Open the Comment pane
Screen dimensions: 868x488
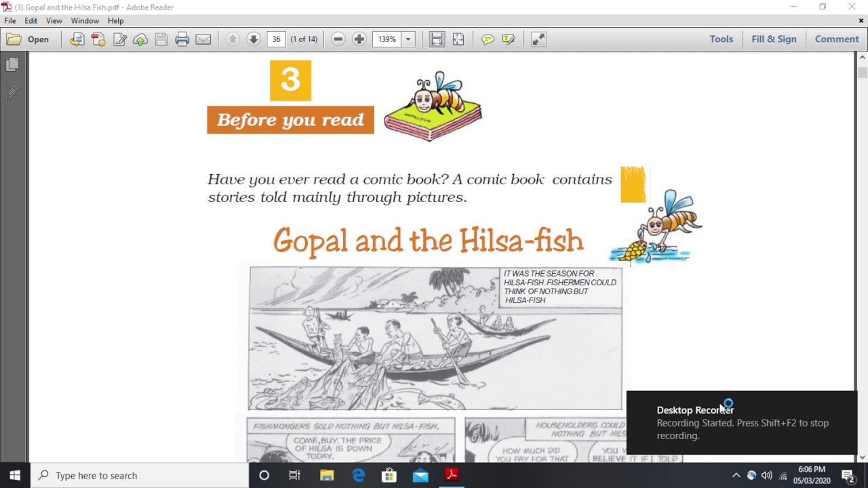pyautogui.click(x=837, y=39)
